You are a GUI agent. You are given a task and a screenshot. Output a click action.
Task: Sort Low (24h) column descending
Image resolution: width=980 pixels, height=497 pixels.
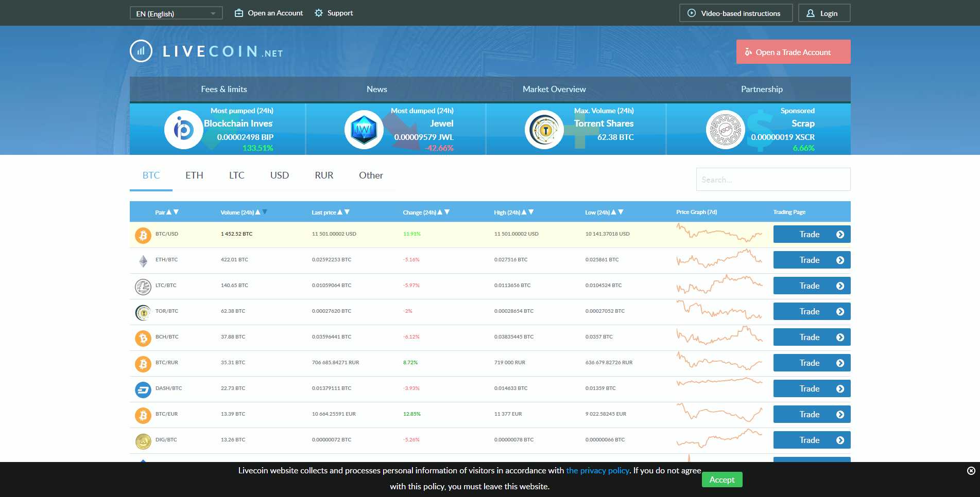pyautogui.click(x=621, y=212)
